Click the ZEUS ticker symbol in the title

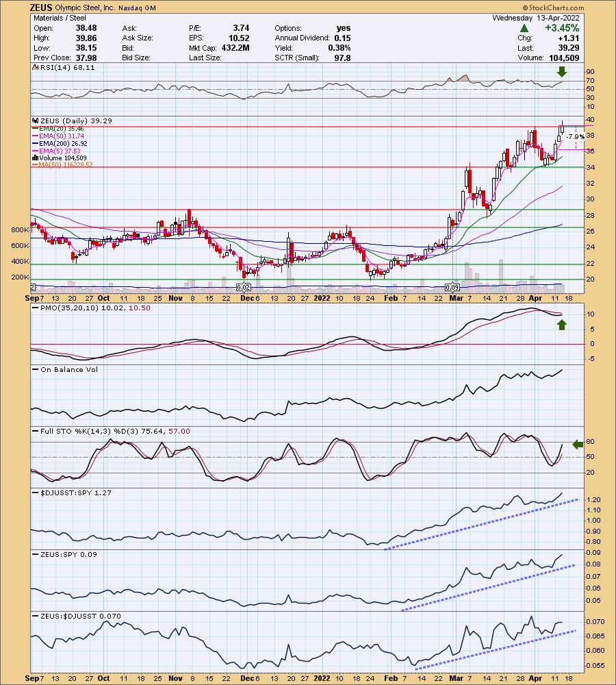(42, 8)
